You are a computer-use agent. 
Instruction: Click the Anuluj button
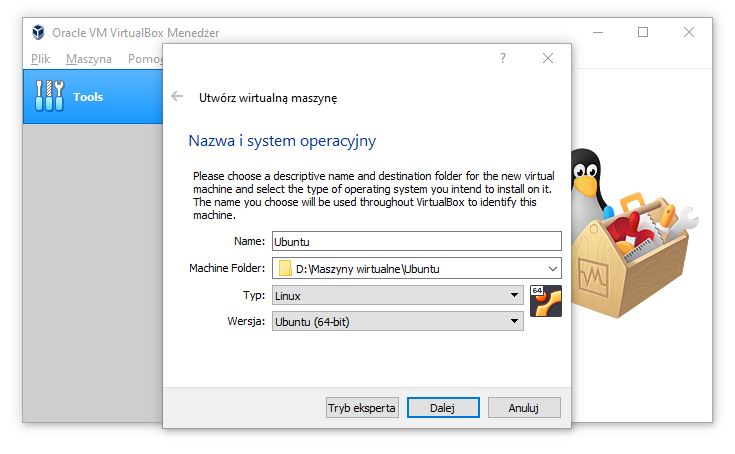tap(524, 408)
